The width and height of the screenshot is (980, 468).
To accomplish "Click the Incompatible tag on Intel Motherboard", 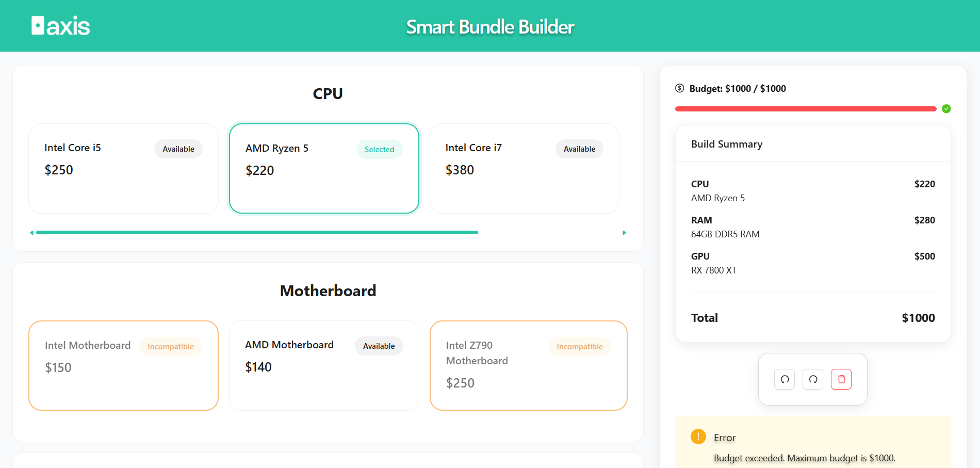I will 171,347.
